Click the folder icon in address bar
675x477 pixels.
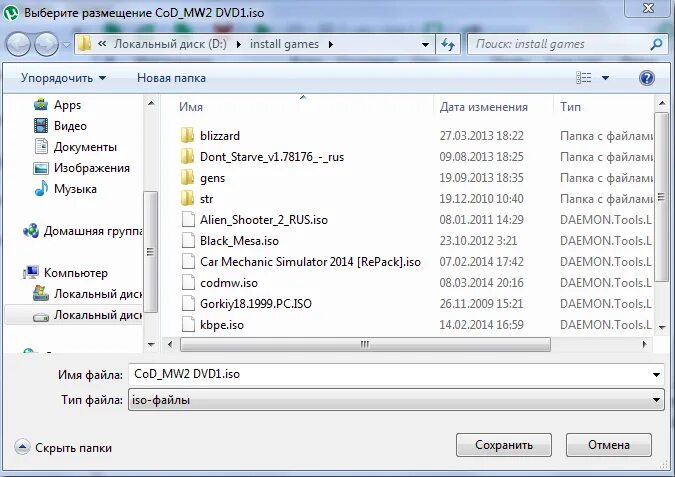coord(85,44)
